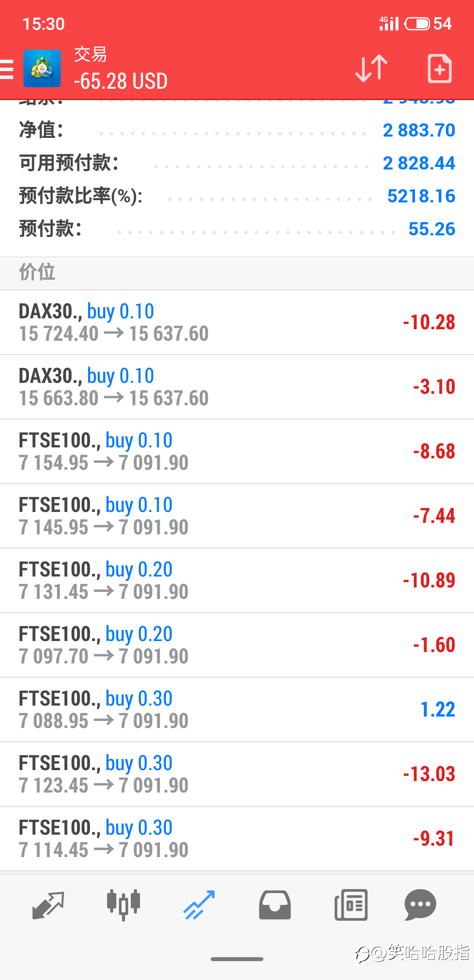Open the hamburger side menu

click(7, 69)
